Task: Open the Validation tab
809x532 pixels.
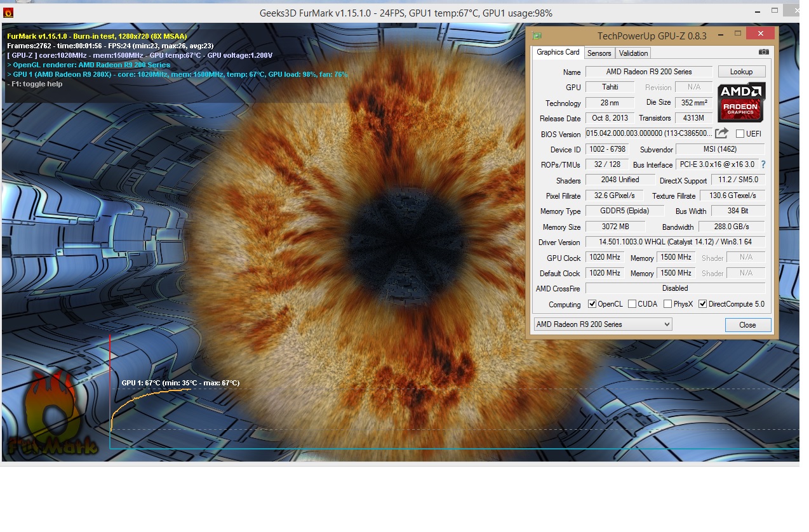Action: (633, 53)
